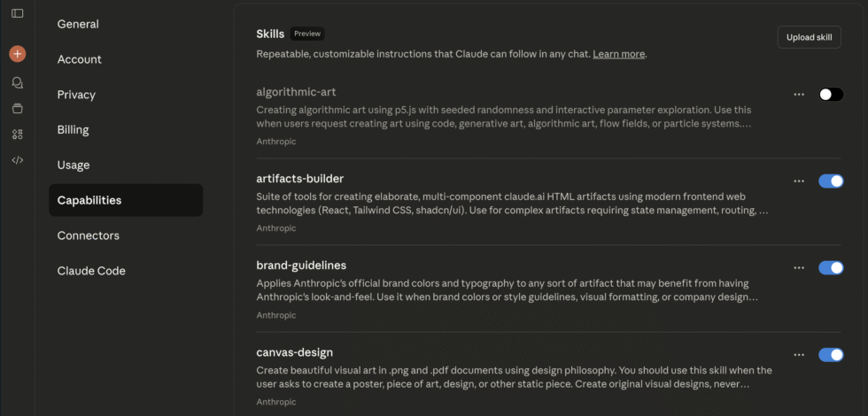Start a new chat with plus icon
868x416 pixels.
click(18, 54)
